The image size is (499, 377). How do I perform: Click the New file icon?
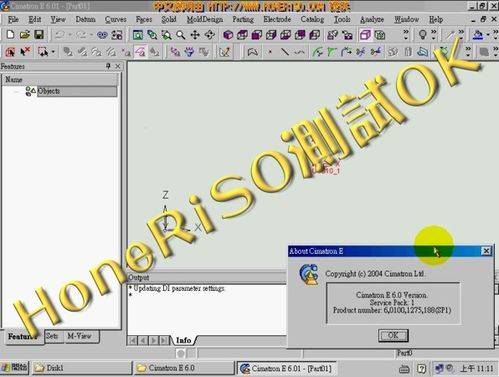coord(10,35)
